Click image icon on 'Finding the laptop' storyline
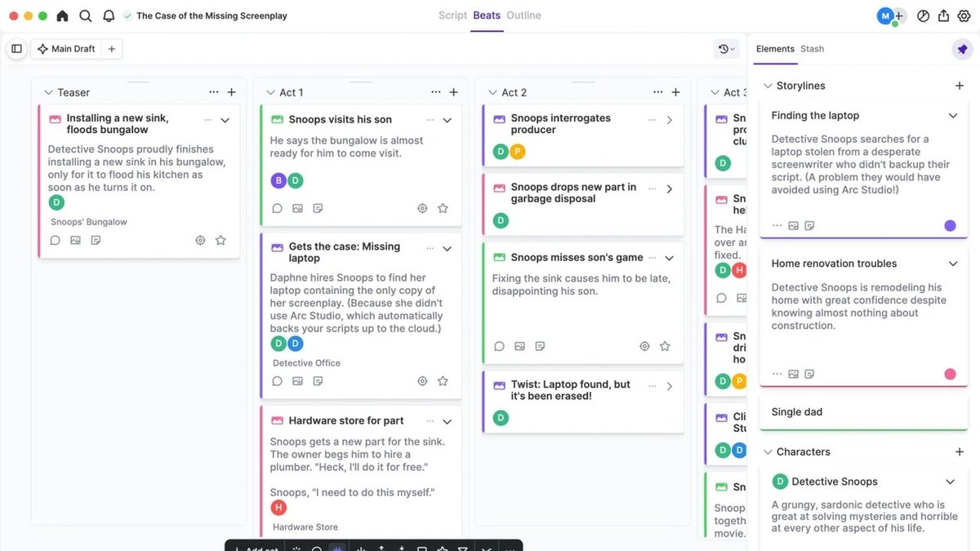The width and height of the screenshot is (980, 551). (x=793, y=226)
